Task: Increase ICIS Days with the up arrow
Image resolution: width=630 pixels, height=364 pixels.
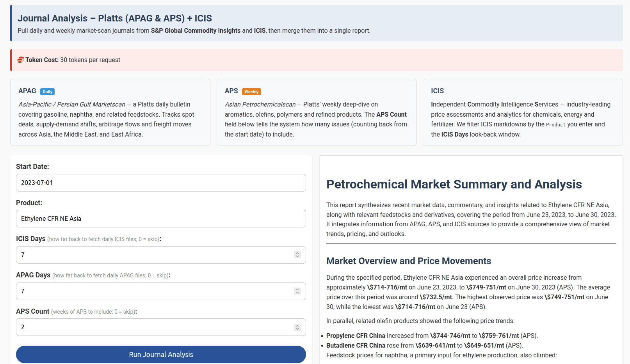Action: (297, 253)
